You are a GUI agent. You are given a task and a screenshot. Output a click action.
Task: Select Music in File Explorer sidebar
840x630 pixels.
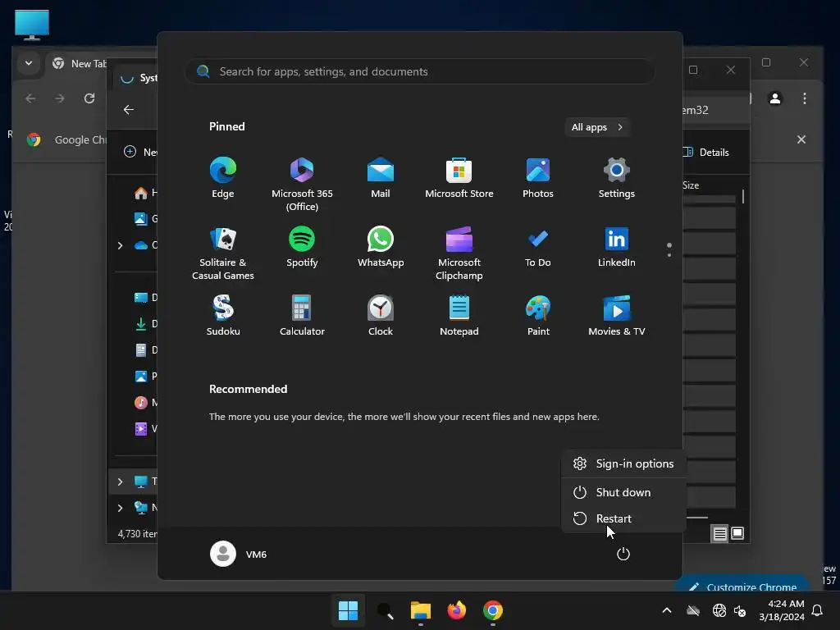coord(145,402)
